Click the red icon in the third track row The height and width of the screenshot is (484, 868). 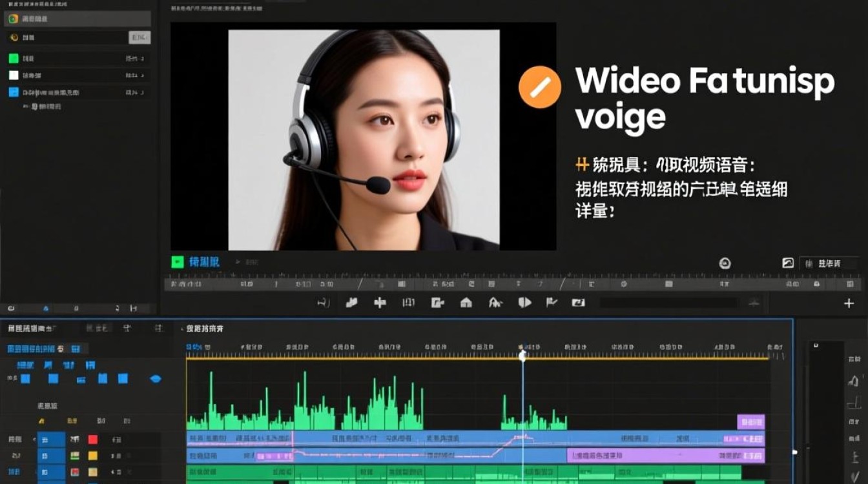click(75, 472)
